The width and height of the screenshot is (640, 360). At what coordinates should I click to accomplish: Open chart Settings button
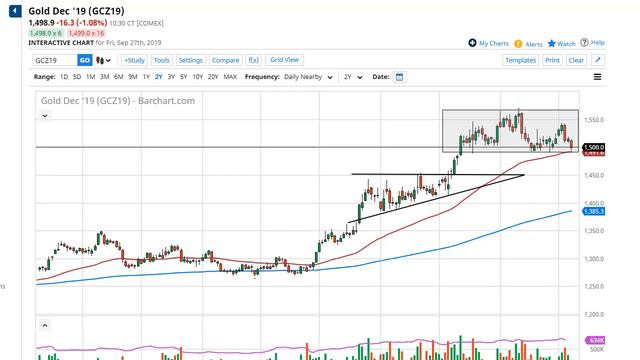191,60
